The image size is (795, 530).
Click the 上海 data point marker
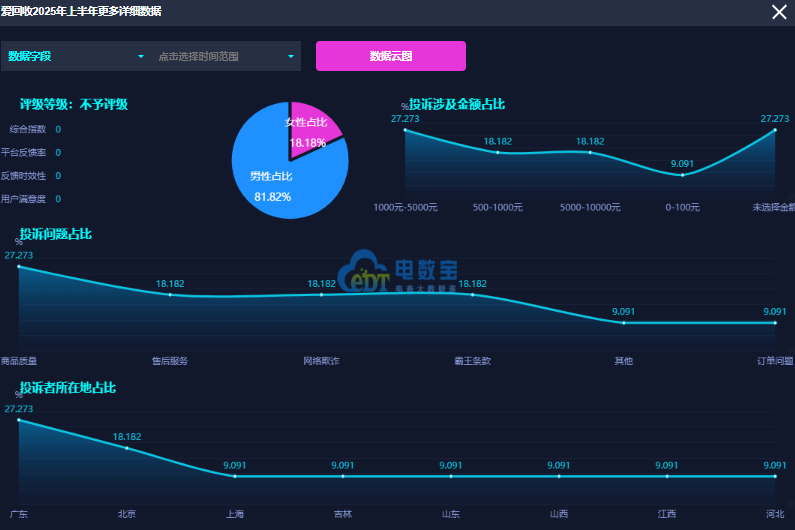(235, 477)
